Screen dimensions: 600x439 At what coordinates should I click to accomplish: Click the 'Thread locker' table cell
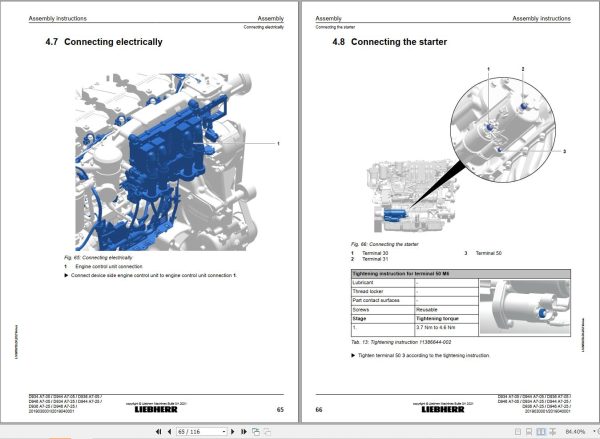pyautogui.click(x=383, y=292)
